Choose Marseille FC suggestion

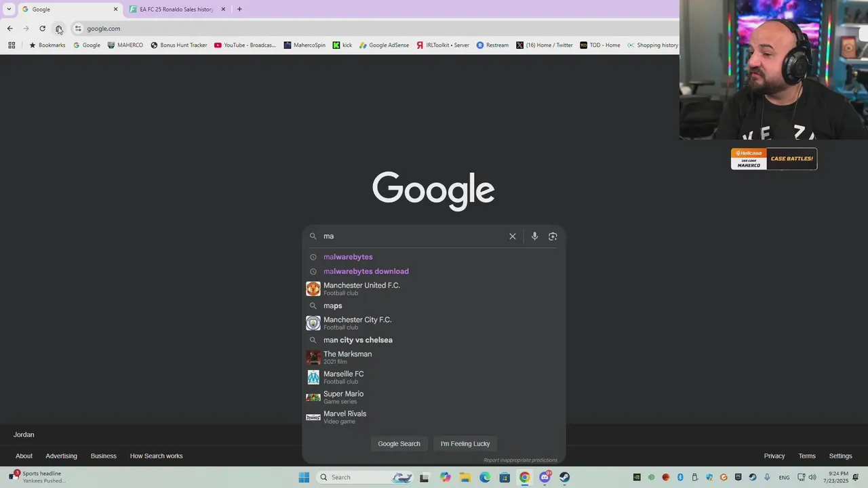434,377
